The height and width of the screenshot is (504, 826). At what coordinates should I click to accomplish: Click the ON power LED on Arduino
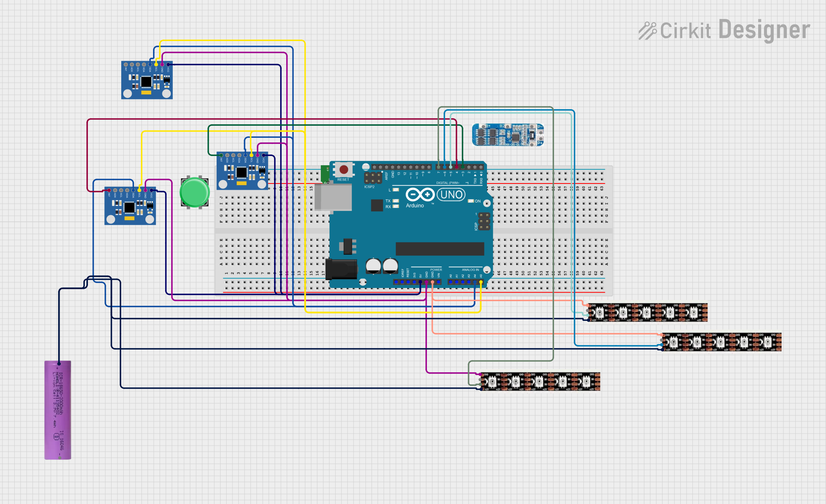(x=471, y=201)
